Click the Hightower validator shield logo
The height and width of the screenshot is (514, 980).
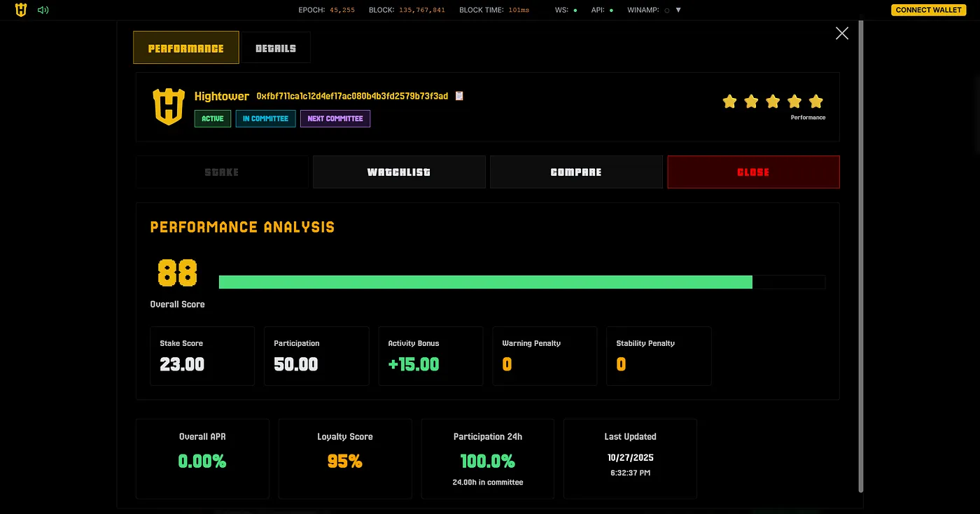click(x=168, y=107)
